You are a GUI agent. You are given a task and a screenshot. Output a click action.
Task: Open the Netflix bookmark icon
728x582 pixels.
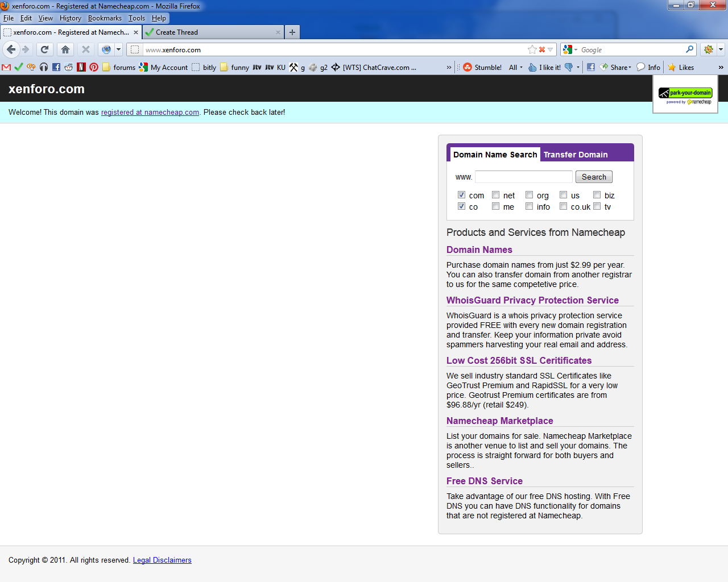(81, 67)
